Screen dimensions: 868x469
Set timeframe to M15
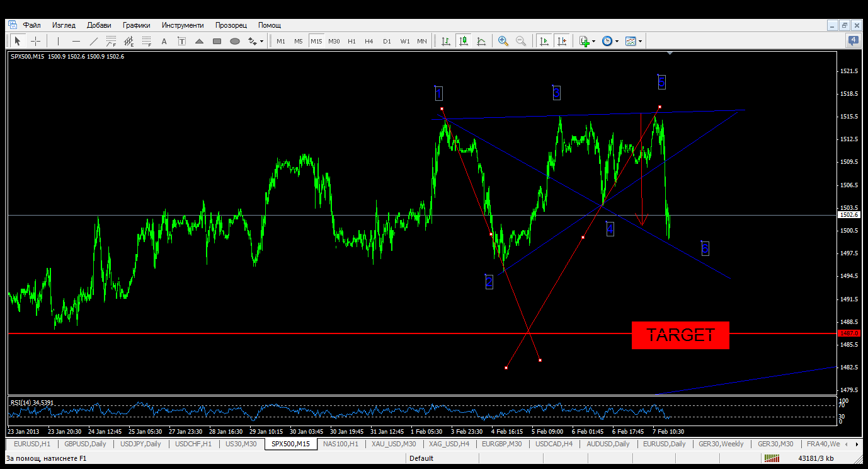tap(316, 41)
